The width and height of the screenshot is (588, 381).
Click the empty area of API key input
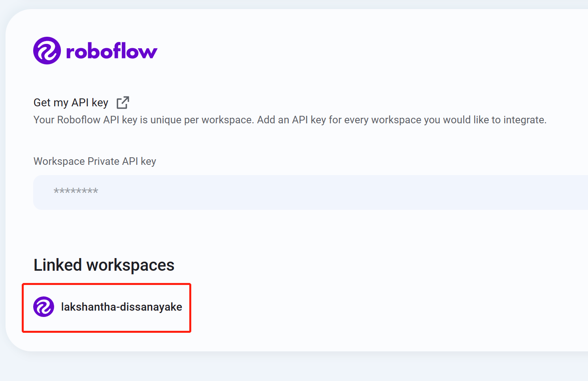(x=356, y=192)
